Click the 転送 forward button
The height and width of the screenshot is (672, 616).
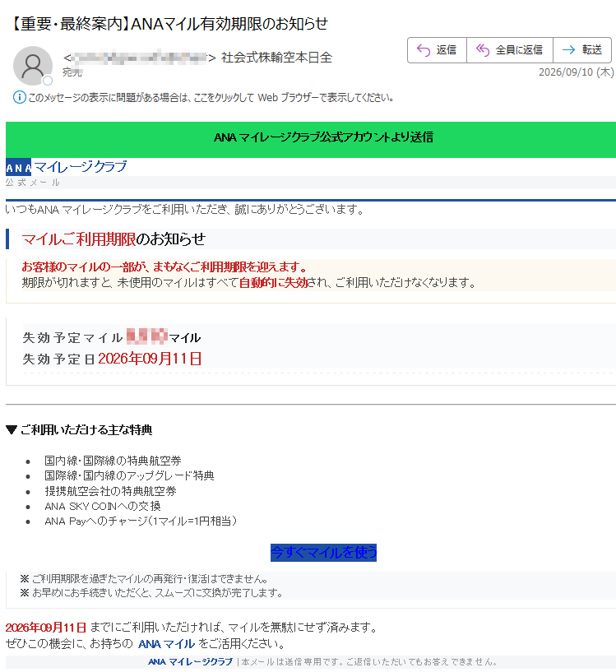point(582,50)
